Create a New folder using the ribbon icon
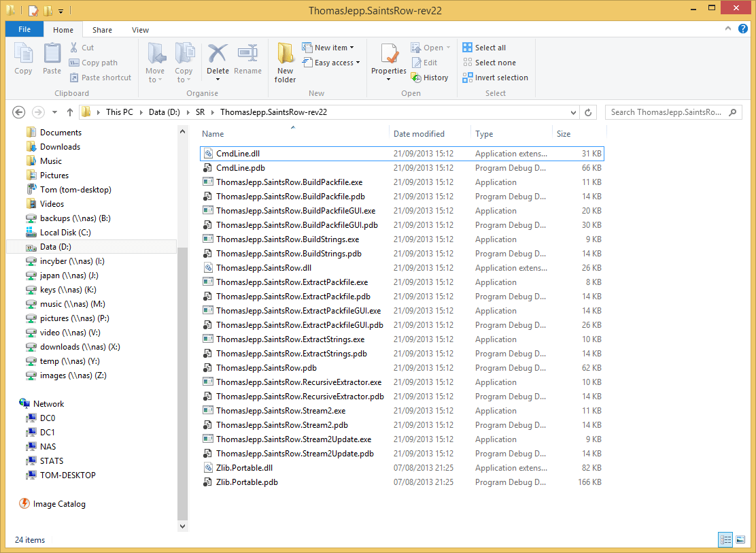Screen dimensions: 756x553 285,61
